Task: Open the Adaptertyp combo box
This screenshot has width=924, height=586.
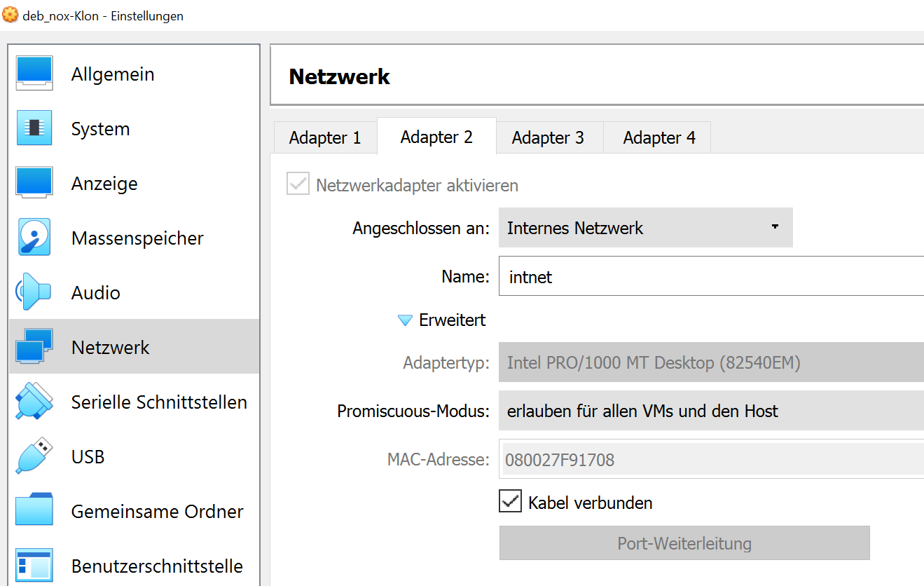Action: click(x=710, y=362)
